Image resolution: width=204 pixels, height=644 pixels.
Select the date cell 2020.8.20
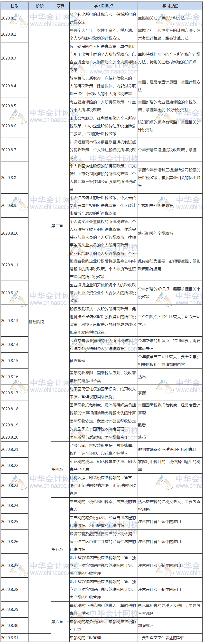point(14,437)
